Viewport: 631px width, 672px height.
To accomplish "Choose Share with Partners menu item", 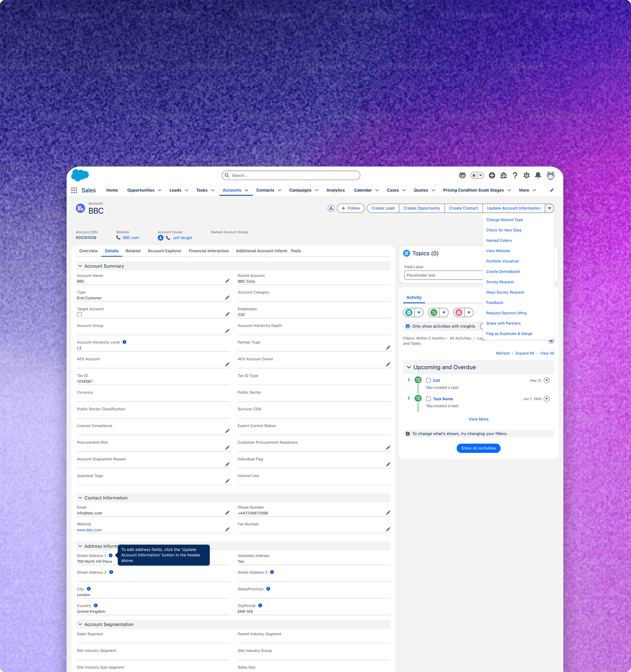I will [503, 323].
